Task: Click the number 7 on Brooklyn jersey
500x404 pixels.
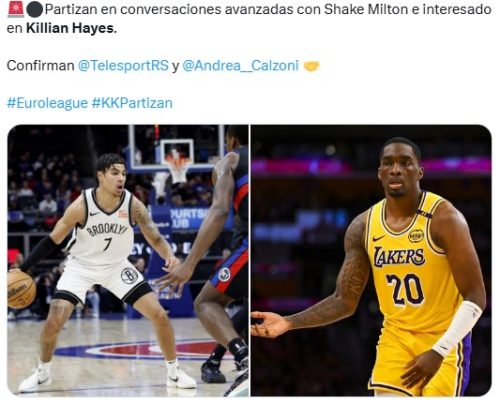Action: [107, 244]
